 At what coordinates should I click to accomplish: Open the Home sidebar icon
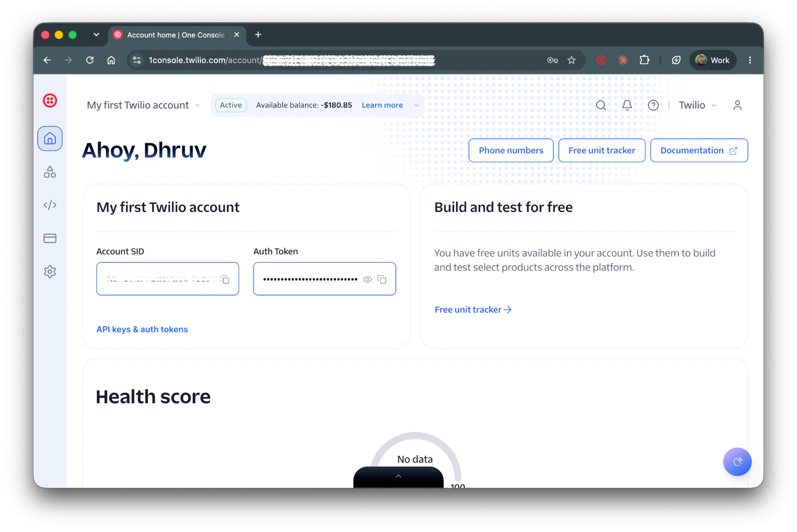tap(50, 138)
